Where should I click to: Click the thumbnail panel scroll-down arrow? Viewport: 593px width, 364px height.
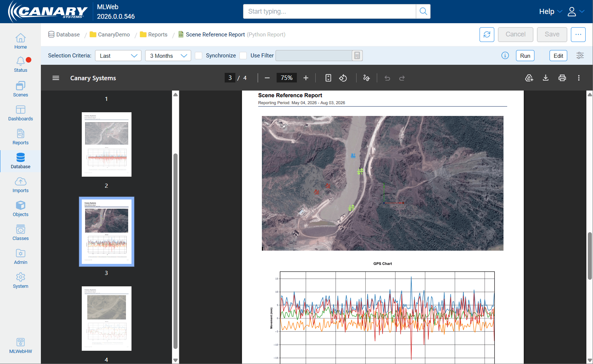coord(176,360)
